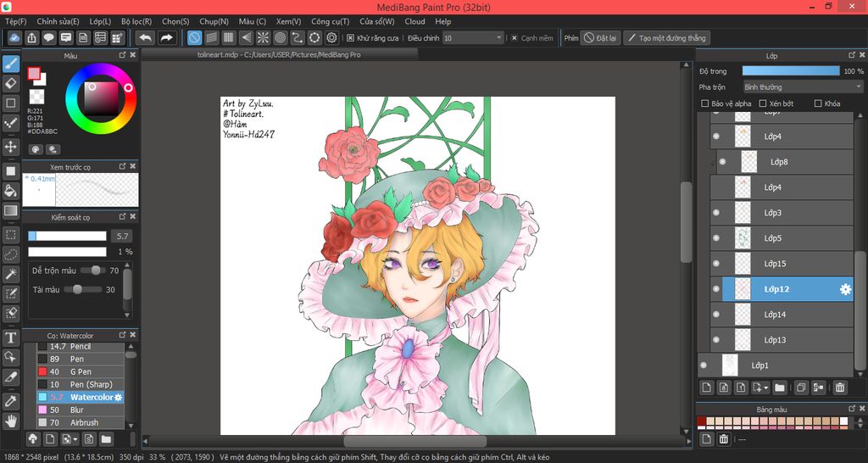Enable the parallel lines snap guide
This screenshot has height=463, width=868.
[211, 37]
